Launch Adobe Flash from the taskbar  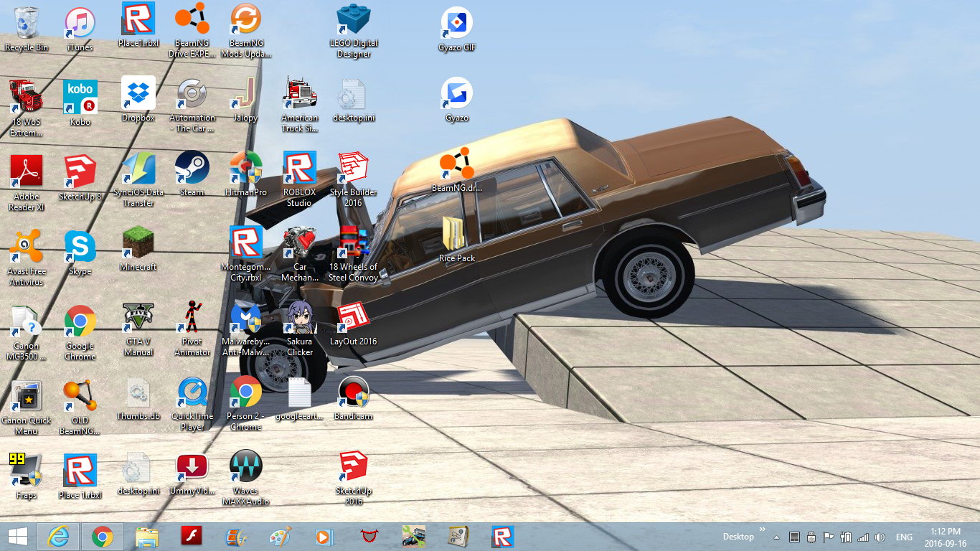click(x=192, y=537)
